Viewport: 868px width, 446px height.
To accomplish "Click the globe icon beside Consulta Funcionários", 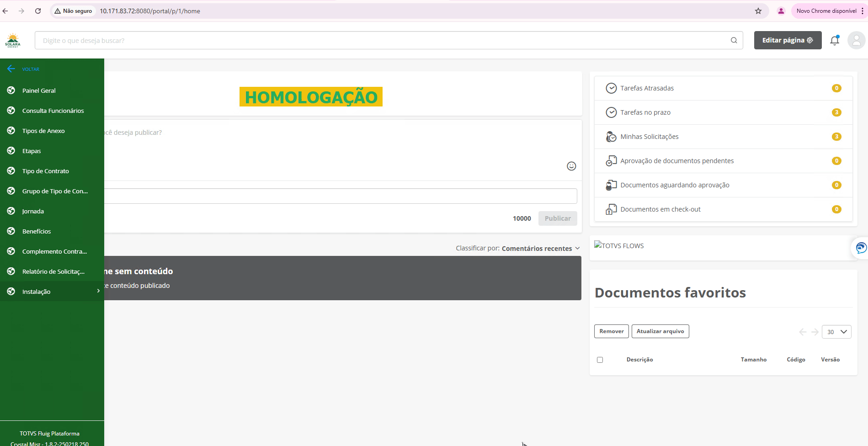I will point(11,111).
